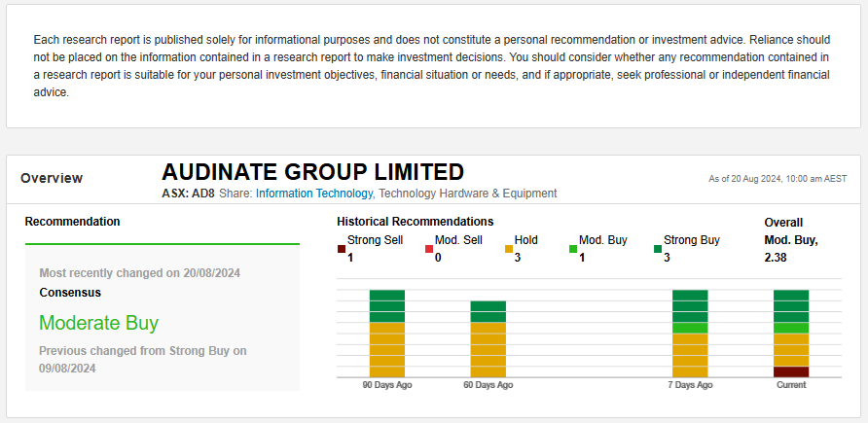
Task: Click the Moderate Buy consensus rating
Action: [x=98, y=323]
